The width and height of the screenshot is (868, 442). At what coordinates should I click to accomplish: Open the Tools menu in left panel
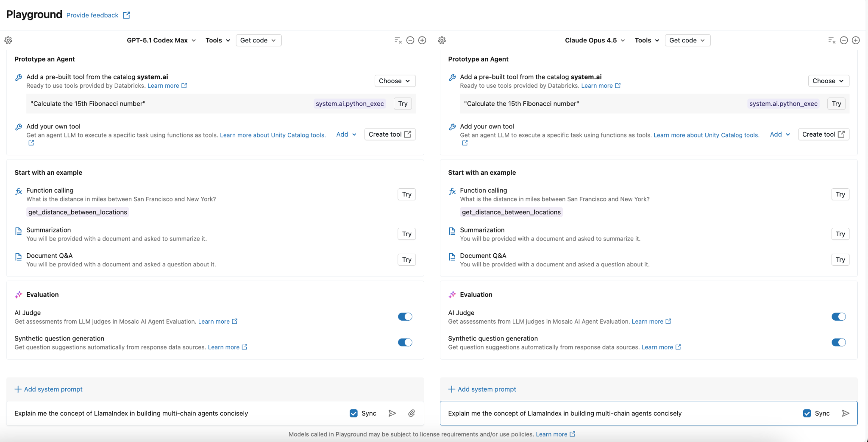point(217,40)
